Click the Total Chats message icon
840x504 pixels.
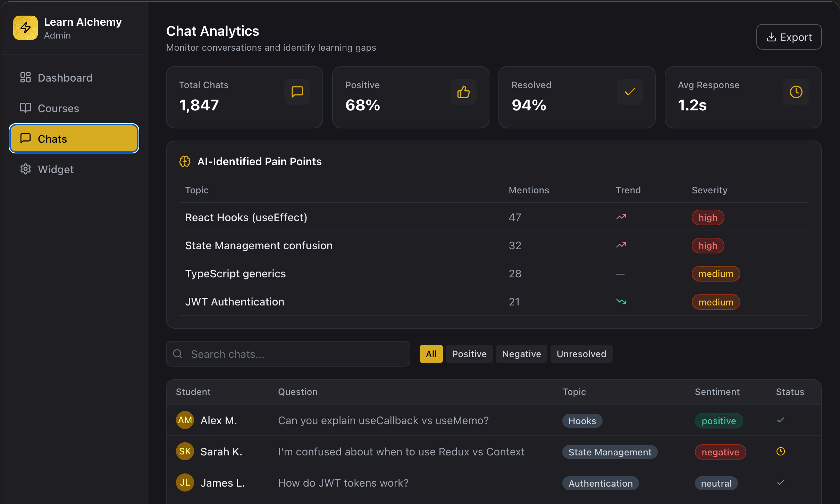(x=297, y=92)
